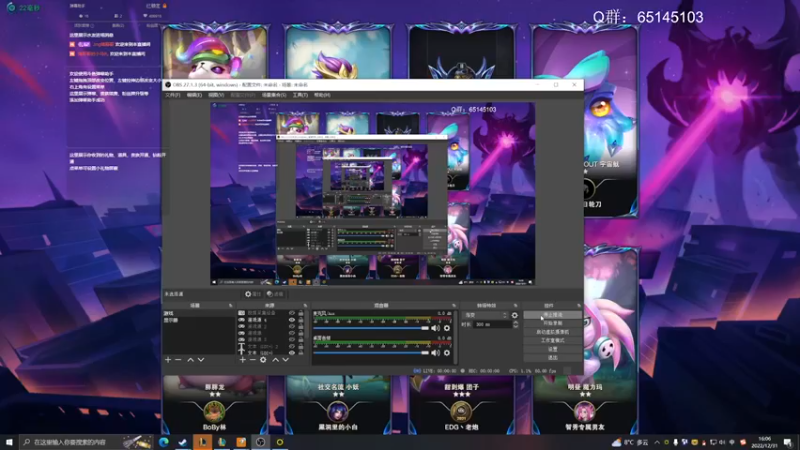Enable 工作室模式 in the Controls panel
This screenshot has height=450, width=800.
[x=553, y=340]
